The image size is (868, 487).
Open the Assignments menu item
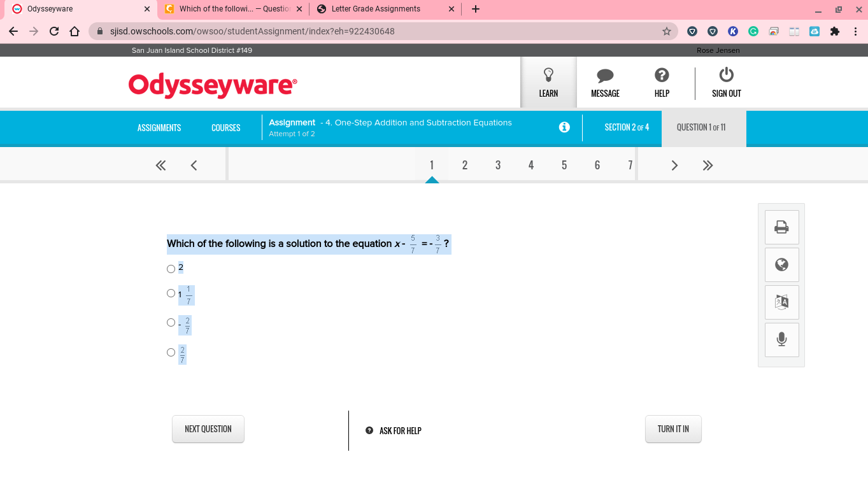pyautogui.click(x=159, y=127)
